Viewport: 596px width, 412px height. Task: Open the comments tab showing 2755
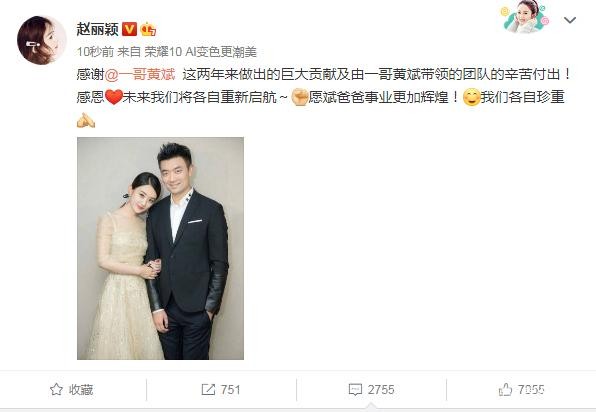click(x=371, y=390)
